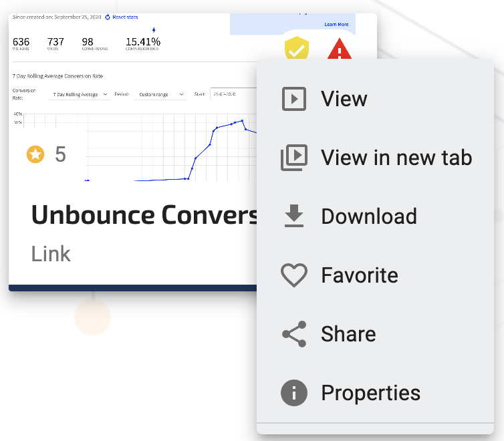Click the Start date input field
Viewport: 504px width, 441px height.
[x=234, y=94]
